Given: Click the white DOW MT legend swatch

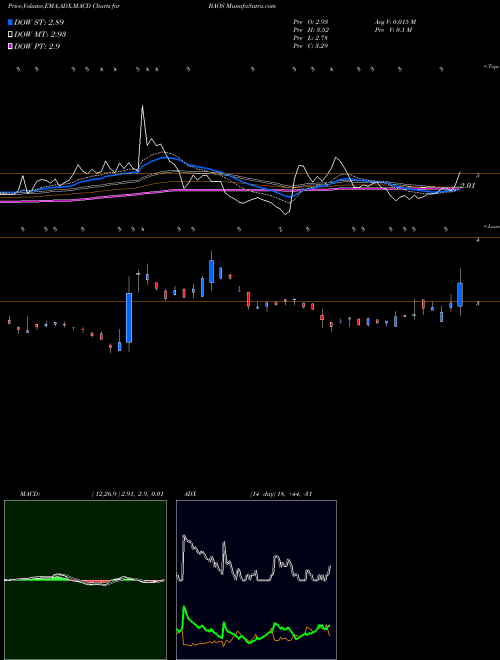Looking at the screenshot, I should [10, 34].
